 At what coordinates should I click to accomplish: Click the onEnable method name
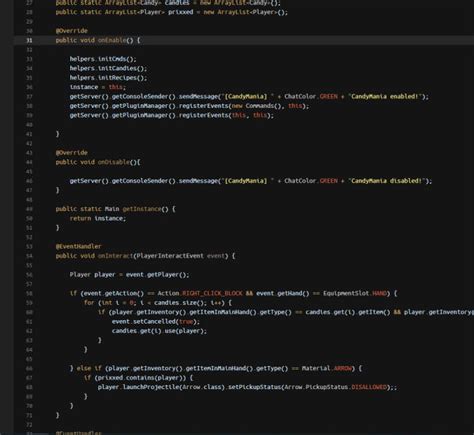coord(112,40)
